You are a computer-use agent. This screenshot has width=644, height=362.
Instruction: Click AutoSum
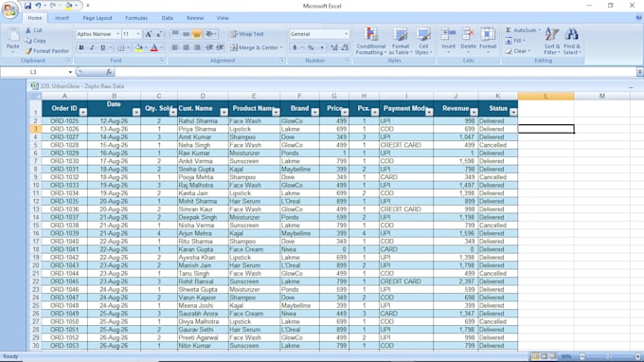coord(523,30)
